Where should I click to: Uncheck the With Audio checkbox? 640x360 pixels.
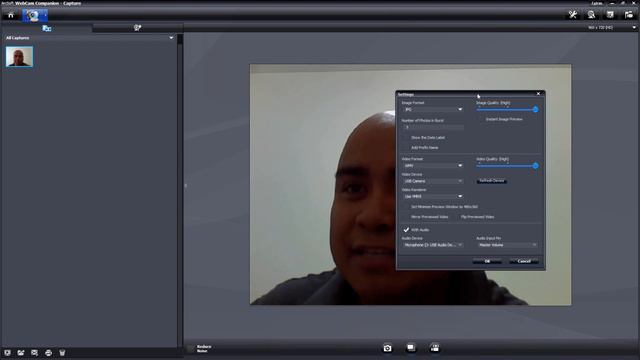[x=406, y=230]
